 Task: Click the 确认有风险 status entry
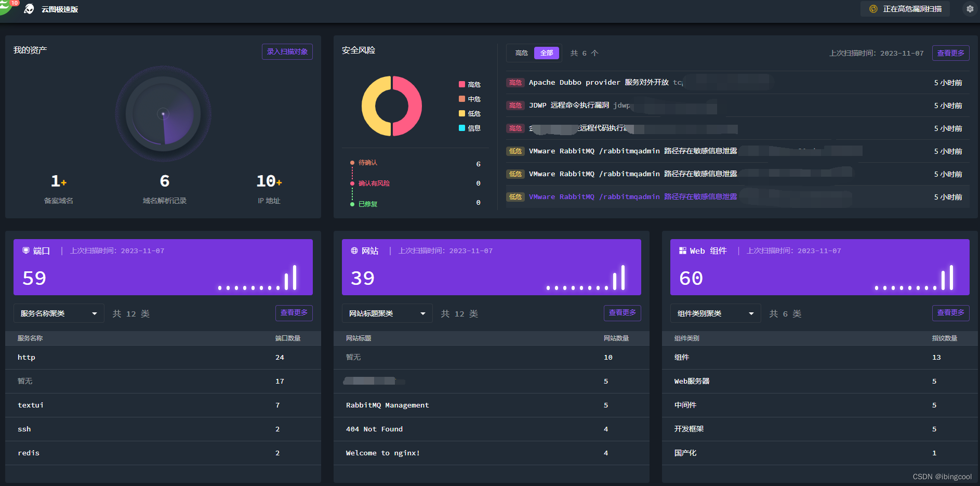click(x=374, y=183)
